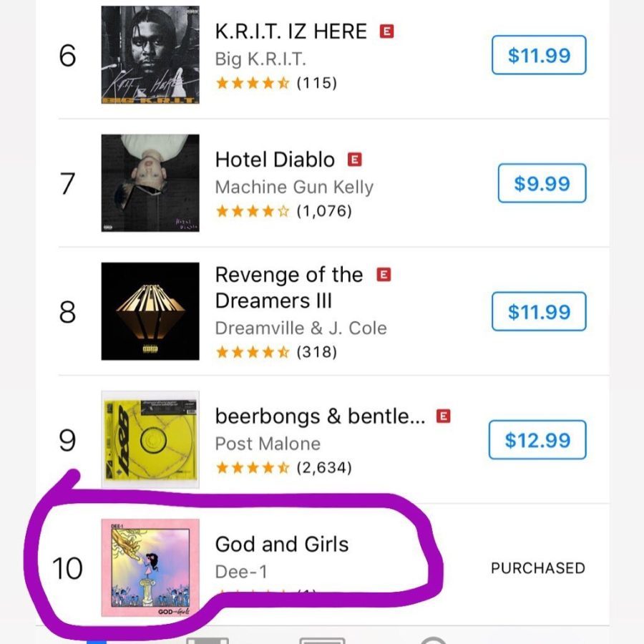Tap the Hotel Diablo album cover
The width and height of the screenshot is (644, 644).
tap(150, 183)
